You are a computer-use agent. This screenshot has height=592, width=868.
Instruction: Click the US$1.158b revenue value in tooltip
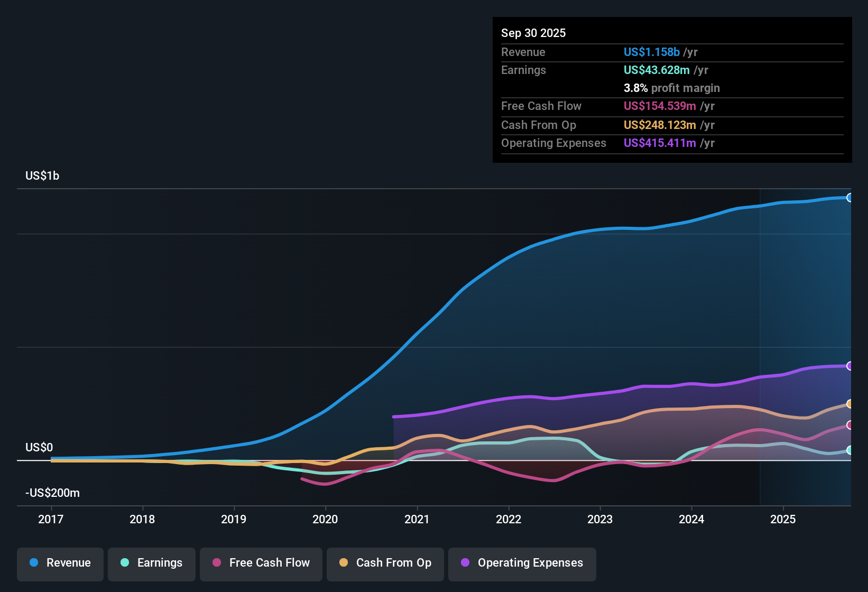(651, 52)
